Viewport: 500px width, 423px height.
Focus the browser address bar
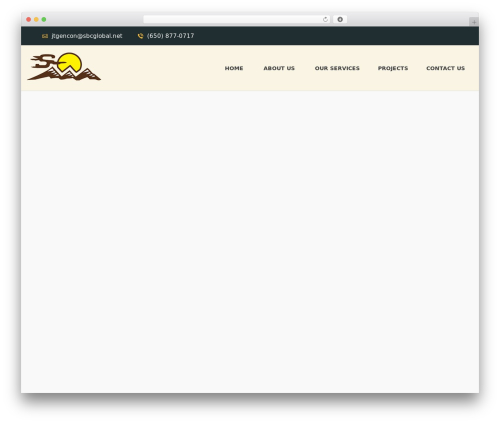[237, 20]
